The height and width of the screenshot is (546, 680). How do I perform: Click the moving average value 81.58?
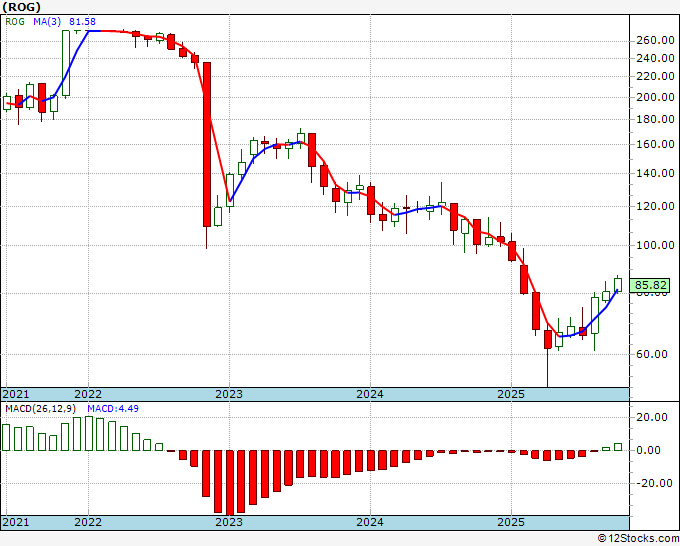click(82, 22)
